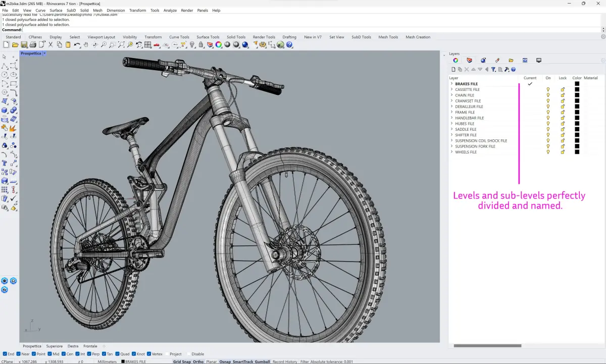
Task: Turn off CASSETTE FILE layer visibility bulb
Action: (x=548, y=89)
